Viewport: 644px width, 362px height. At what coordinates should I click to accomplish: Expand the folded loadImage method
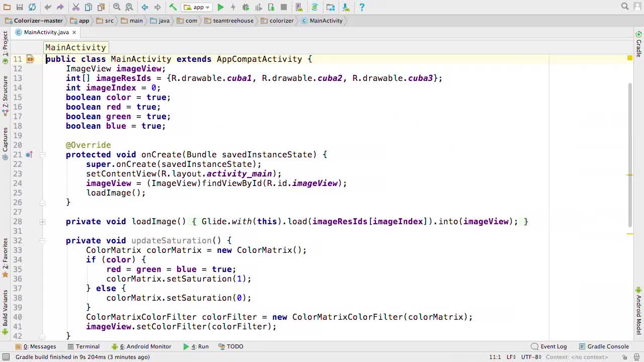click(x=42, y=222)
